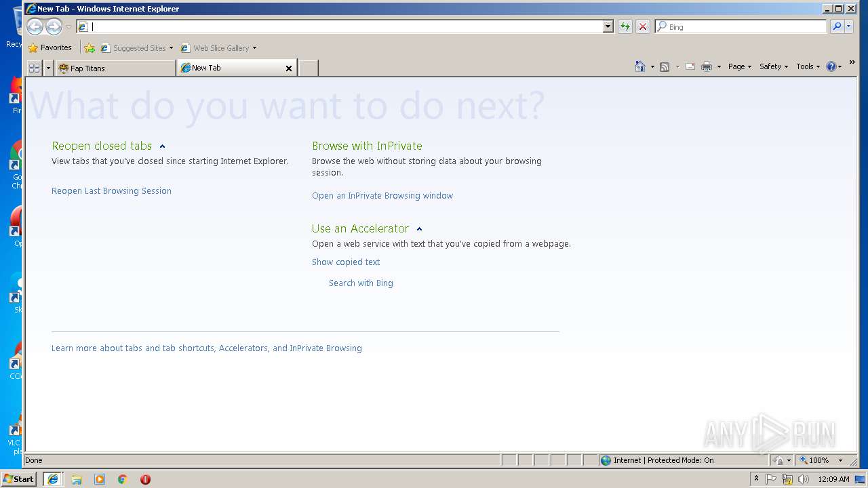Expand the Home button dropdown arrow
Viewport: 868px width, 488px height.
652,66
